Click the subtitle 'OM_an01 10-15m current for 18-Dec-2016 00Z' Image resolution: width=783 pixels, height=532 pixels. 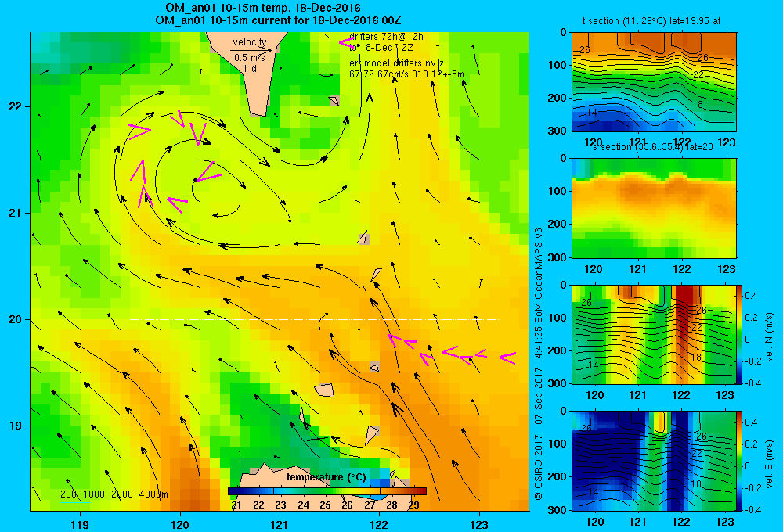click(278, 20)
